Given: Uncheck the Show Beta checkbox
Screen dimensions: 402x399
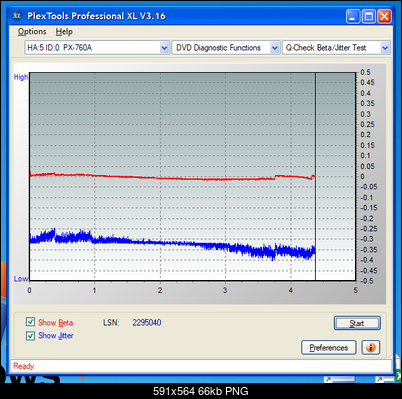Looking at the screenshot, I should coord(30,322).
